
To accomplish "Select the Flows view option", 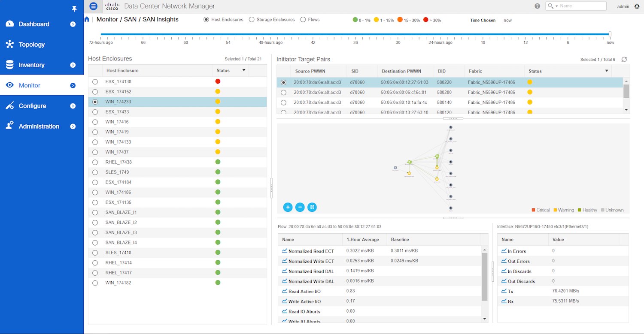I will (303, 19).
